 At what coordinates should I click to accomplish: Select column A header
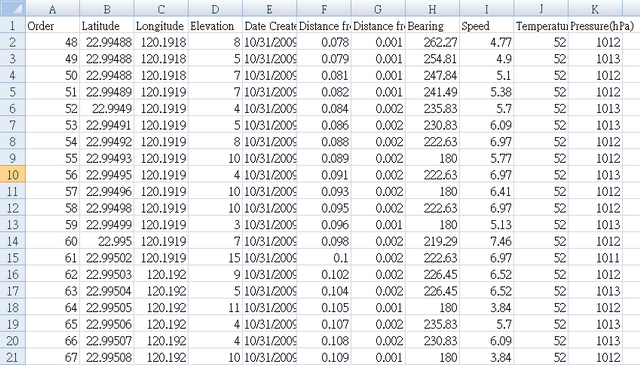point(53,8)
